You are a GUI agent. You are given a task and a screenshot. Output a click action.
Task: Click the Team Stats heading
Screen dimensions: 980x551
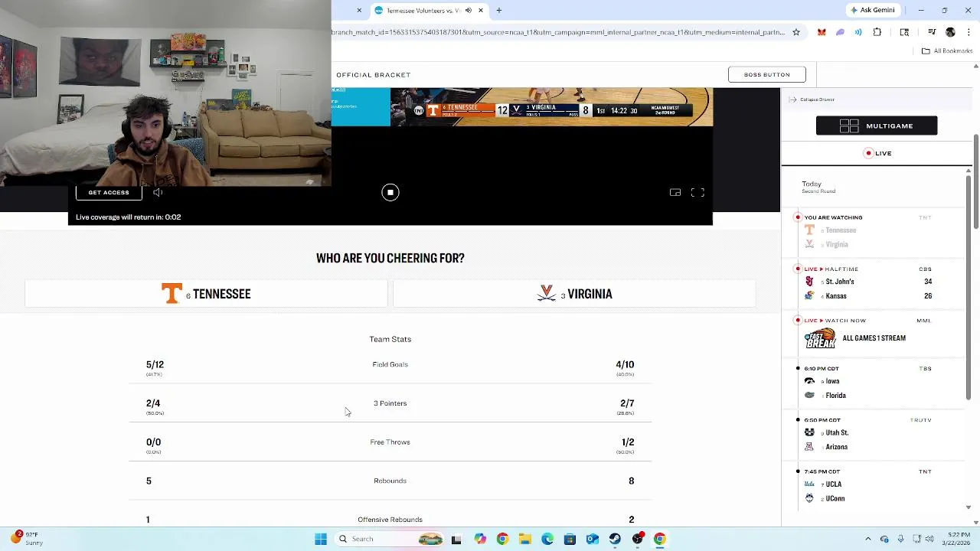tap(390, 339)
